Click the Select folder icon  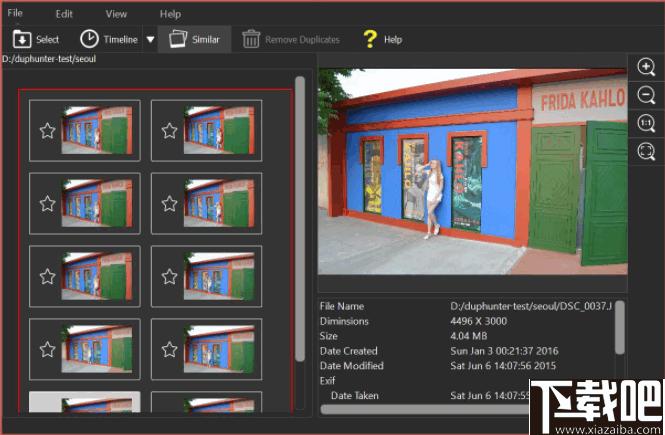(x=22, y=39)
